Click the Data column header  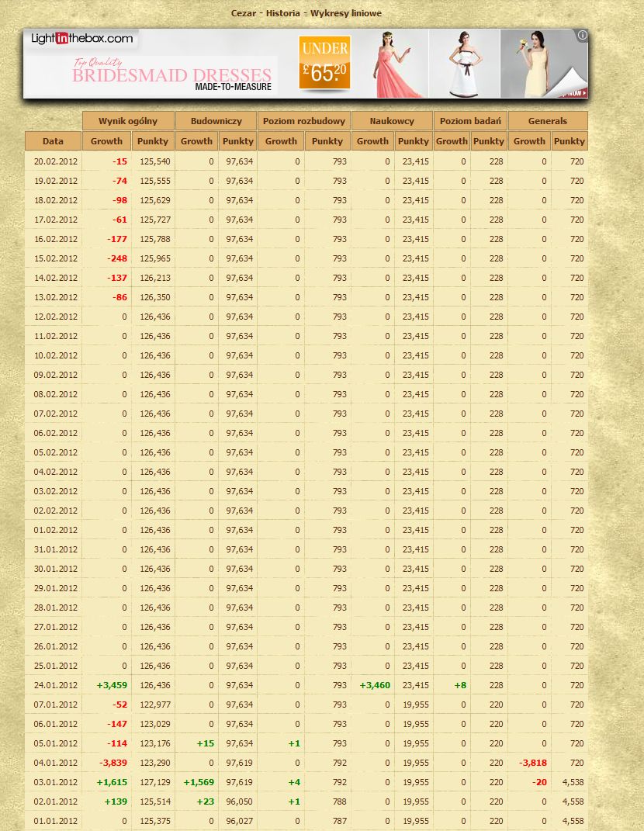pos(53,141)
